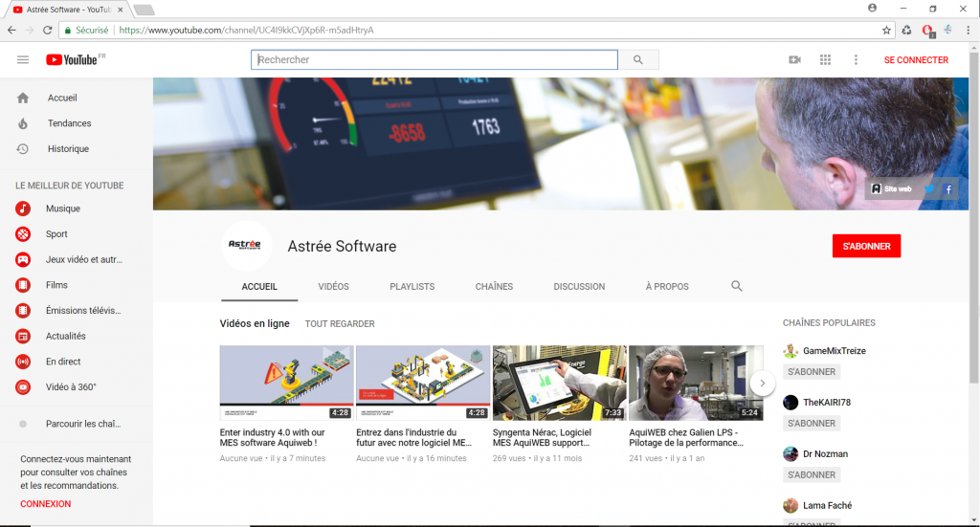Image resolution: width=980 pixels, height=527 pixels.
Task: Click the En direct icon
Action: point(23,362)
